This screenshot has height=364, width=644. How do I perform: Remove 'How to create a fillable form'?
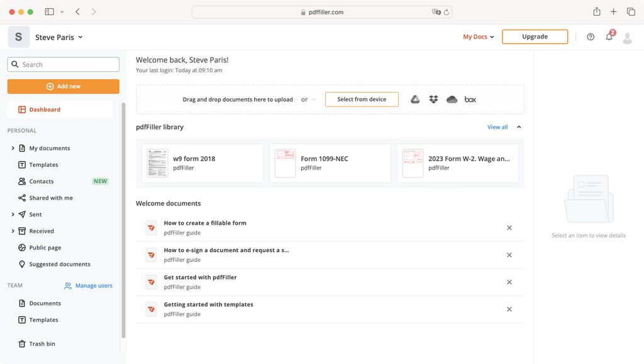coord(509,227)
